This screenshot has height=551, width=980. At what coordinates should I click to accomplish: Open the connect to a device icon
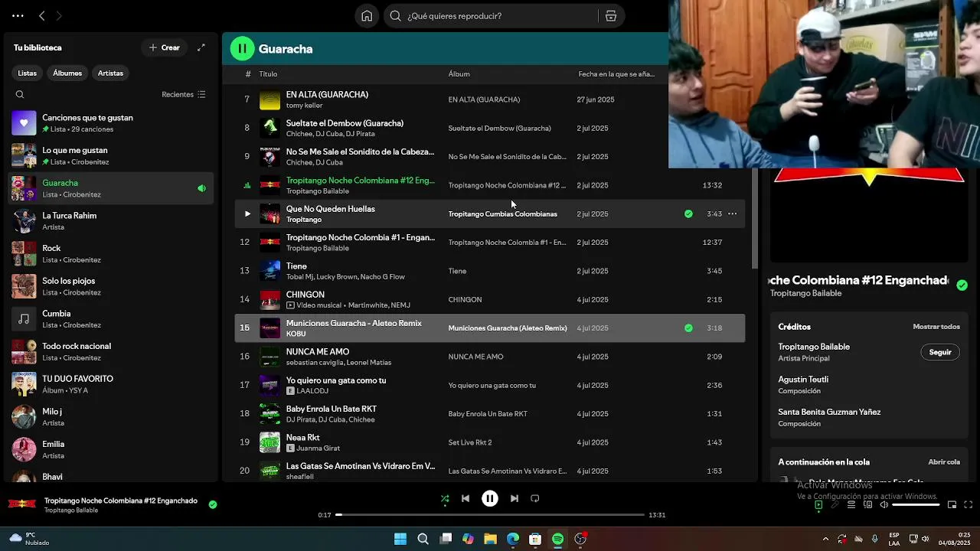point(867,505)
